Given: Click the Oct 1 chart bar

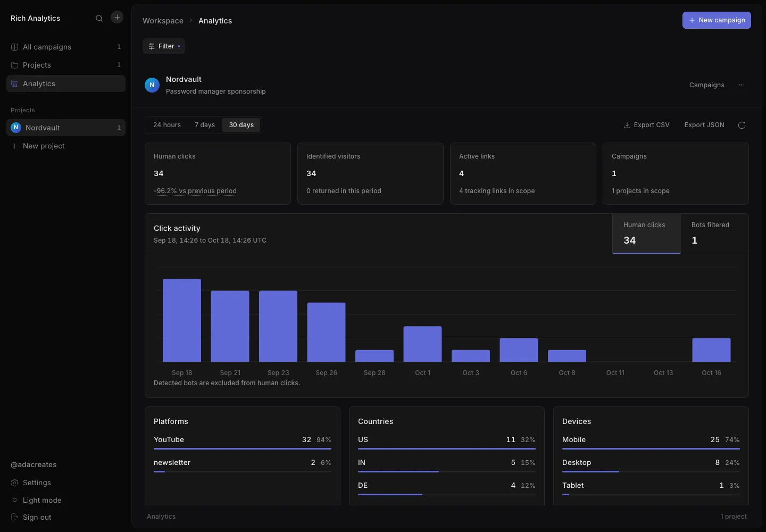Looking at the screenshot, I should [x=422, y=344].
